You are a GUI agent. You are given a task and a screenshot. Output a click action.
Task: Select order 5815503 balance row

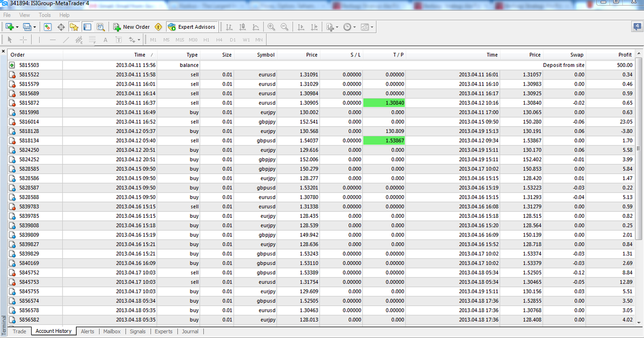pyautogui.click(x=321, y=65)
